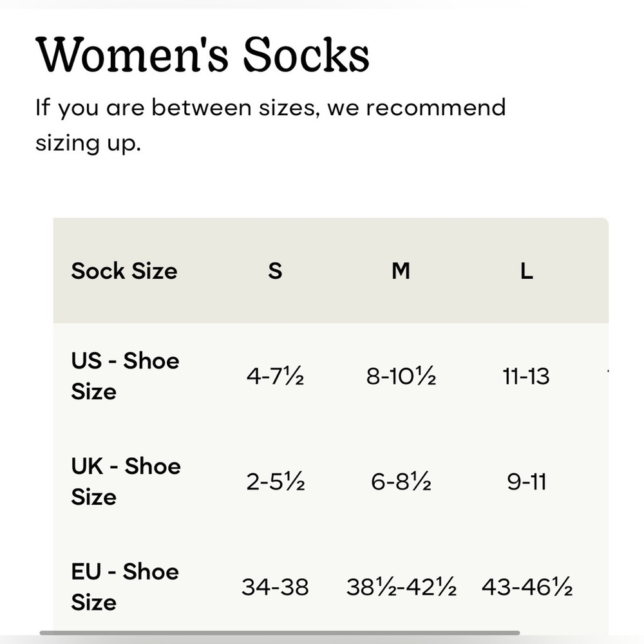644x644 pixels.
Task: Click the 34-38 EU size cell
Action: pyautogui.click(x=275, y=587)
